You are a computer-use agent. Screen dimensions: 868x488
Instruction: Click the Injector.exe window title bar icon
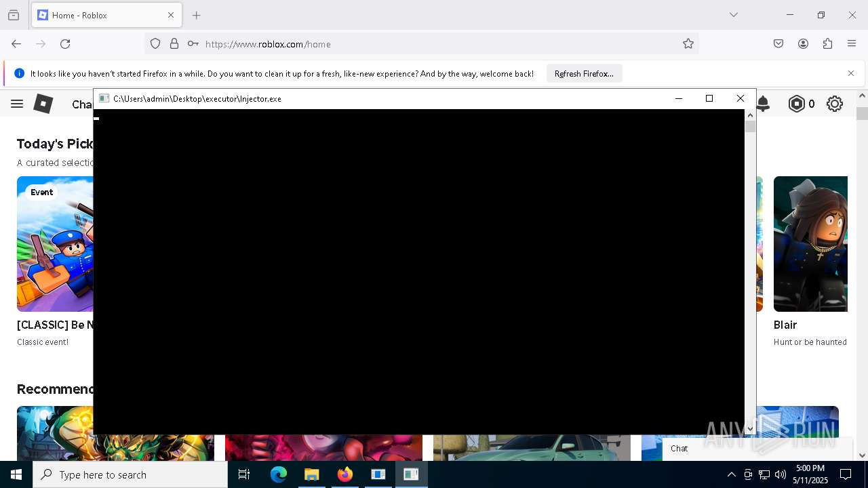104,98
